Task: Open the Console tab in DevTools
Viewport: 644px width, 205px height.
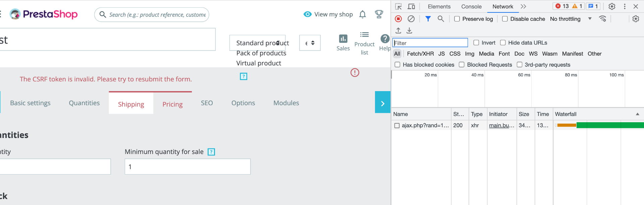Action: 471,6
